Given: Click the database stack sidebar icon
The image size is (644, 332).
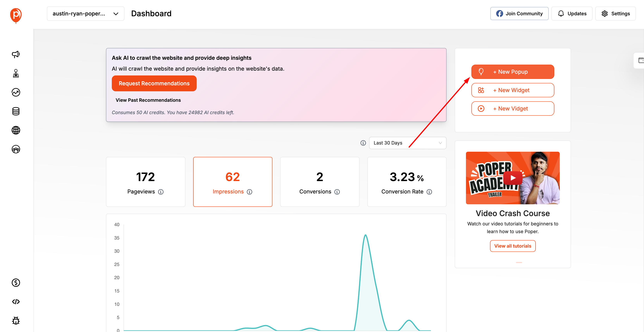Looking at the screenshot, I should [x=16, y=111].
